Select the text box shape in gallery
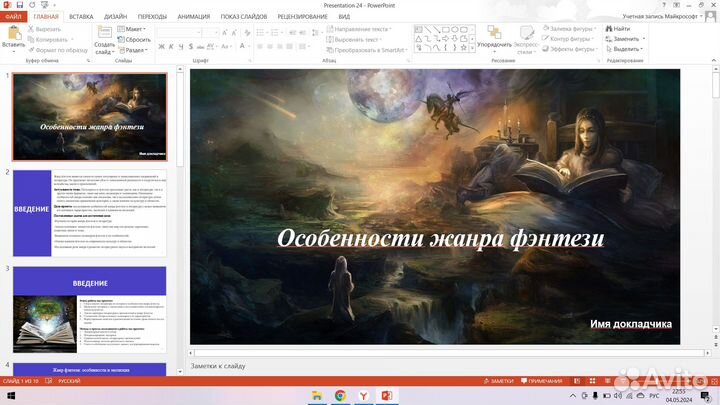The width and height of the screenshot is (720, 405). click(x=418, y=29)
